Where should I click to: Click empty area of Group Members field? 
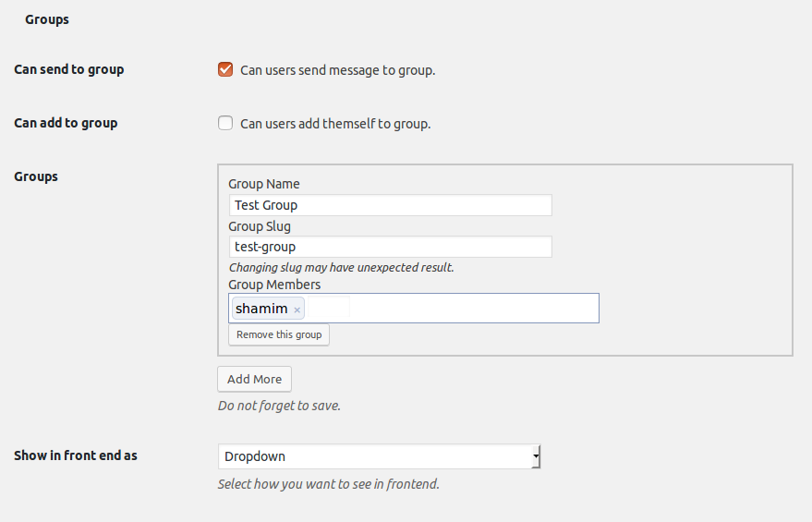(x=462, y=309)
